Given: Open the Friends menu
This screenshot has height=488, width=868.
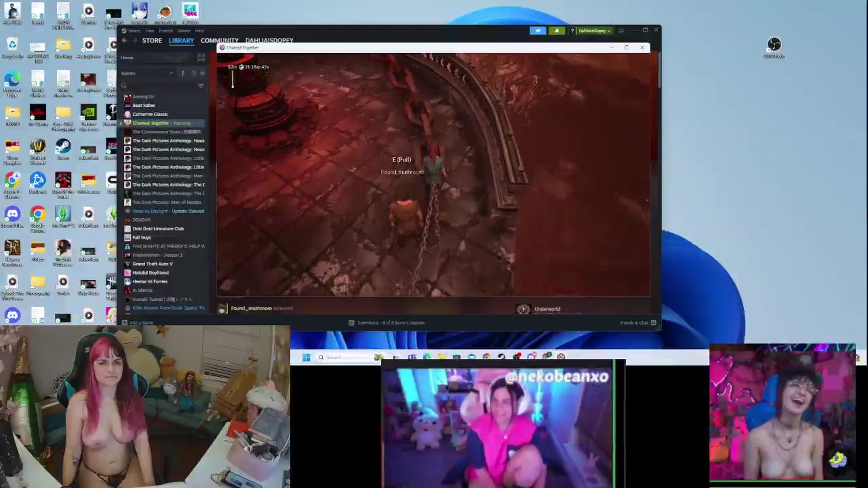Looking at the screenshot, I should (165, 31).
